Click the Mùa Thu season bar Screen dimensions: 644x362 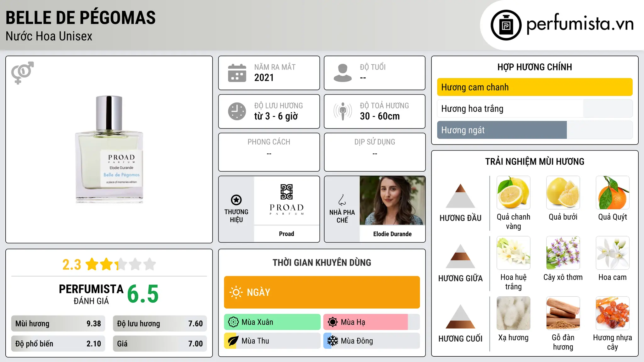(272, 341)
